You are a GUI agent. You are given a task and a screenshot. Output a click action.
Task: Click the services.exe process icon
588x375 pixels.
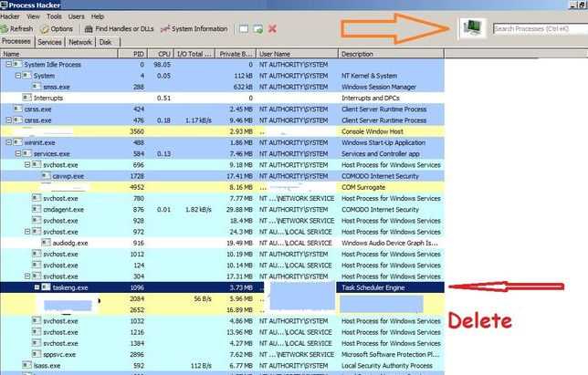(x=26, y=153)
